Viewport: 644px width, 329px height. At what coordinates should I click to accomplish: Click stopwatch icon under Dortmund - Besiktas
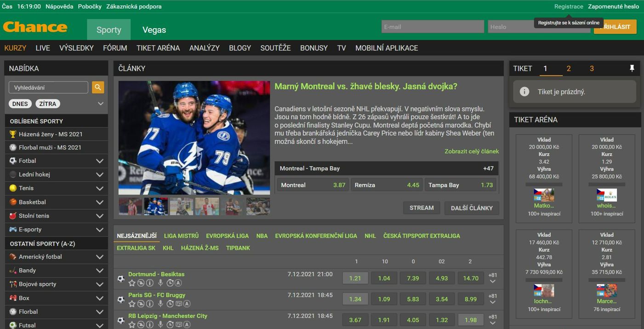(x=170, y=283)
